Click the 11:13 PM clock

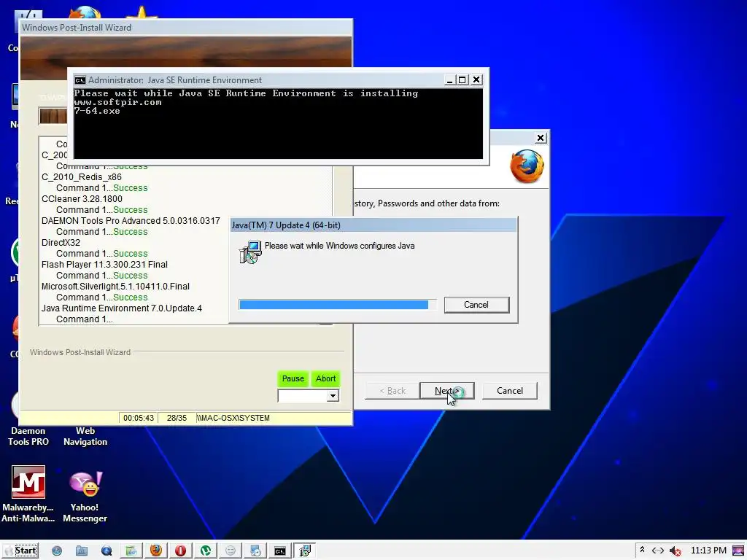coord(708,550)
